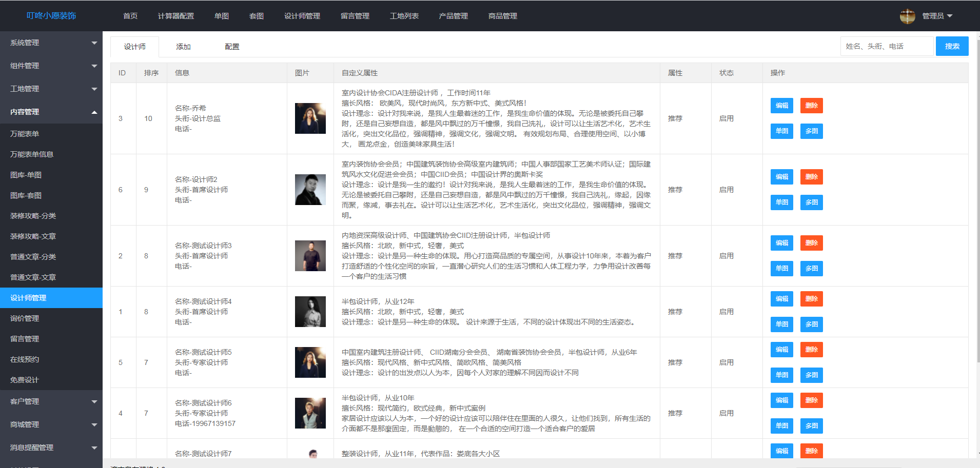Collapse the 内容管理 sidebar section

[x=51, y=112]
